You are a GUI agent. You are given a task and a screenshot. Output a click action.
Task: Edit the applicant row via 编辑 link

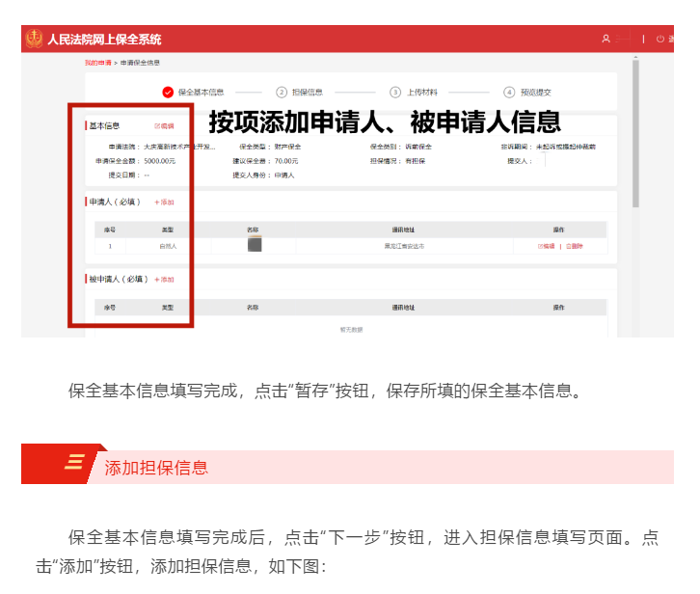pos(546,247)
